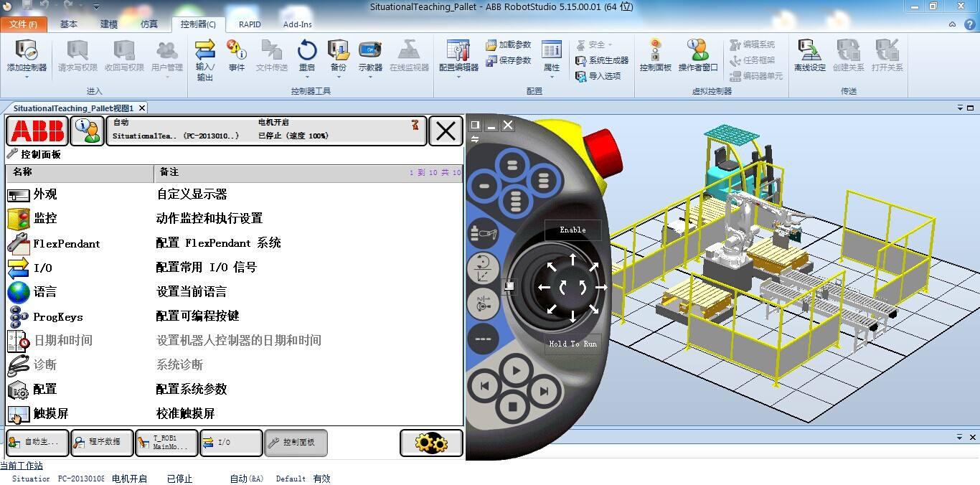The image size is (980, 485).
Task: Expand the 添加控制器 dropdown arrow
Action: [27, 77]
